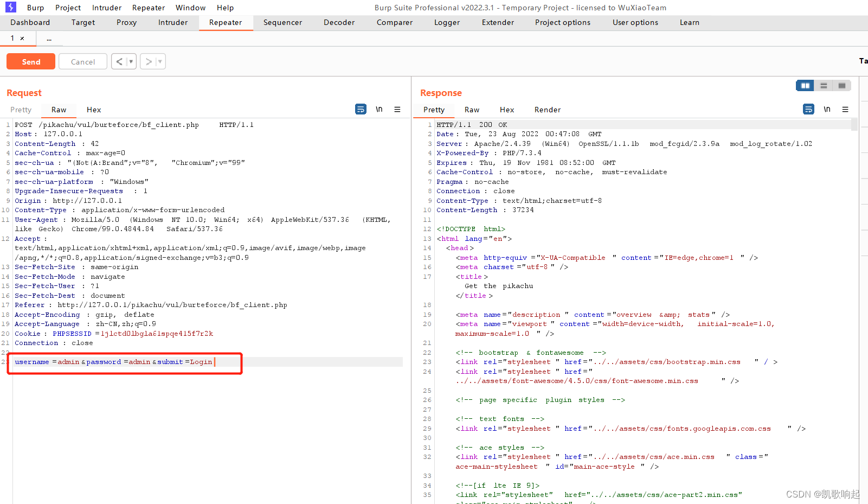The width and height of the screenshot is (868, 504).
Task: Select combined tab layout icon
Action: point(842,86)
